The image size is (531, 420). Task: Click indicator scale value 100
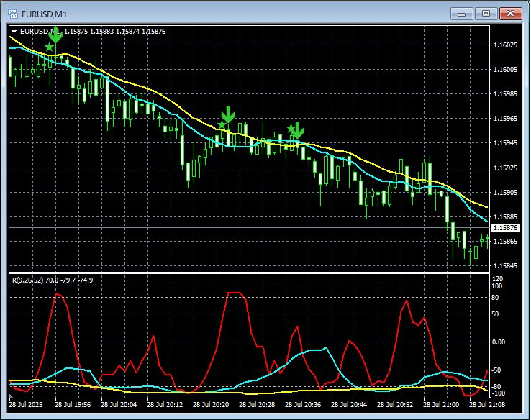[497, 286]
